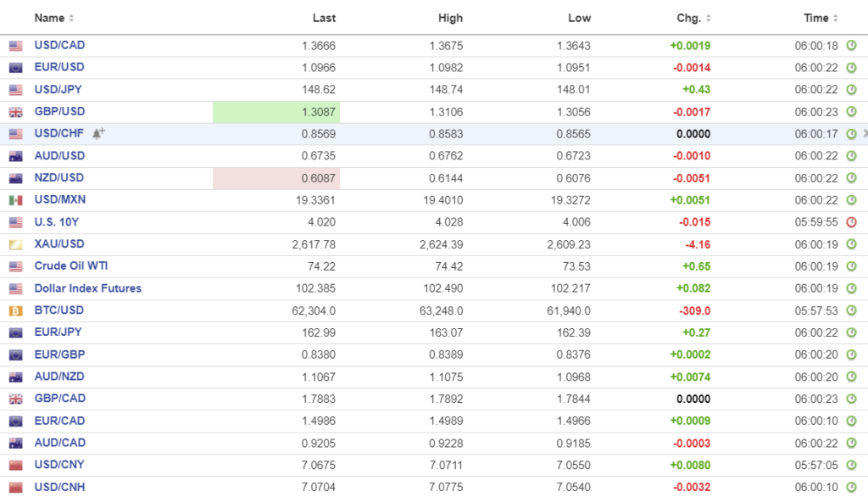Sort by the Time column arrows

pyautogui.click(x=836, y=18)
